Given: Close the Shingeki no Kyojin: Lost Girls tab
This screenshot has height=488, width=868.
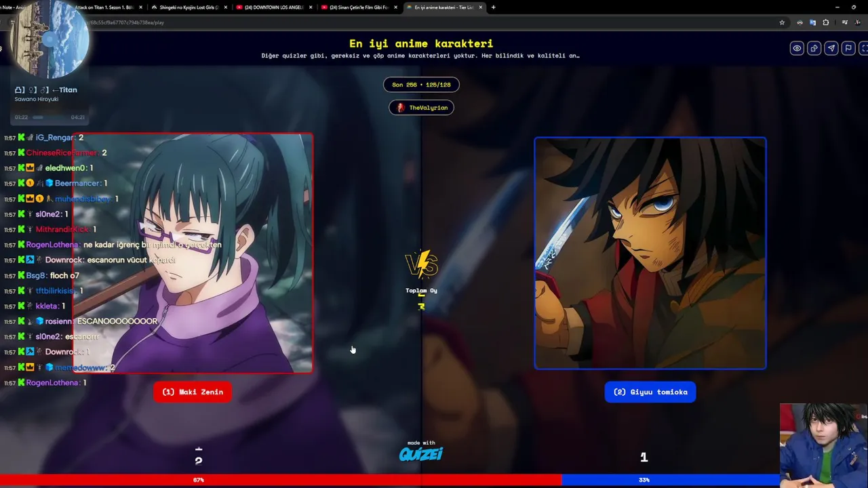Looking at the screenshot, I should 226,7.
